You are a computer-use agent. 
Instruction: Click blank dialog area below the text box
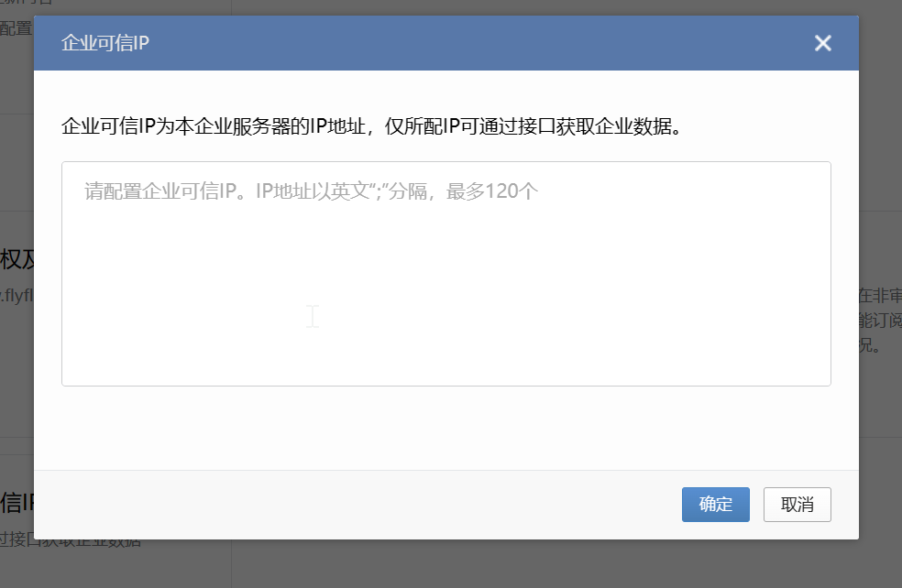click(446, 429)
